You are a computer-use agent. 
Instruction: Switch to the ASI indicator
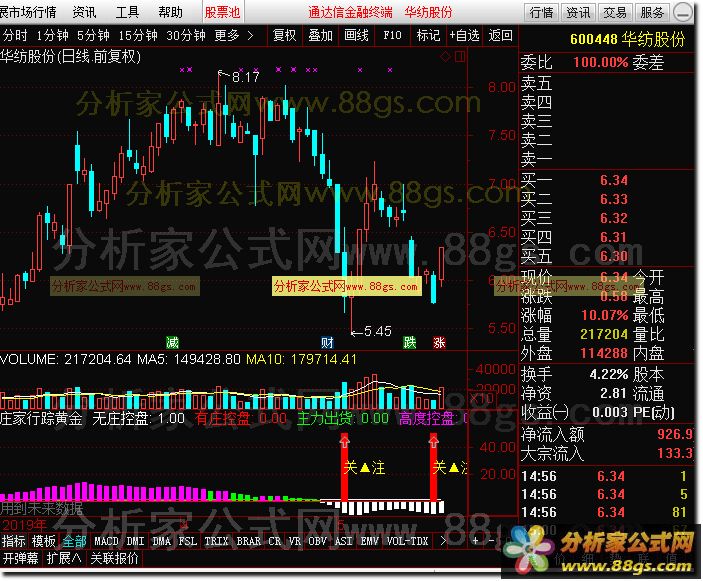[x=344, y=541]
